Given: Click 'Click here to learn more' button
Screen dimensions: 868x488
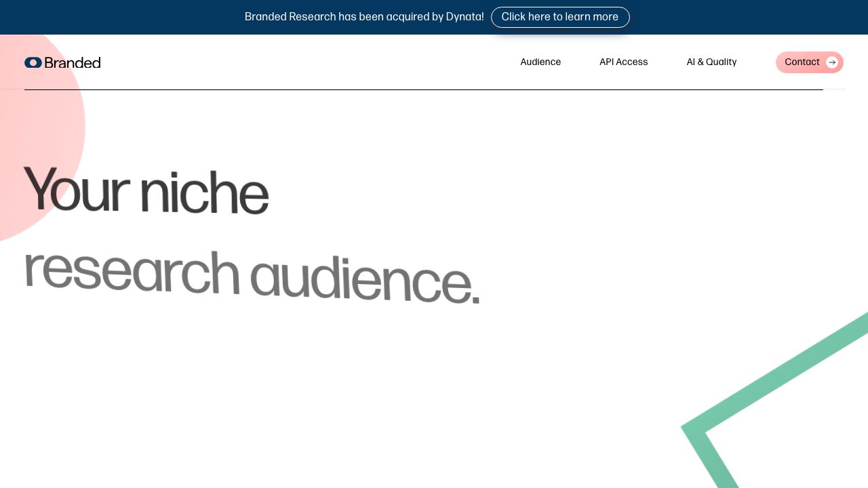Looking at the screenshot, I should (560, 17).
